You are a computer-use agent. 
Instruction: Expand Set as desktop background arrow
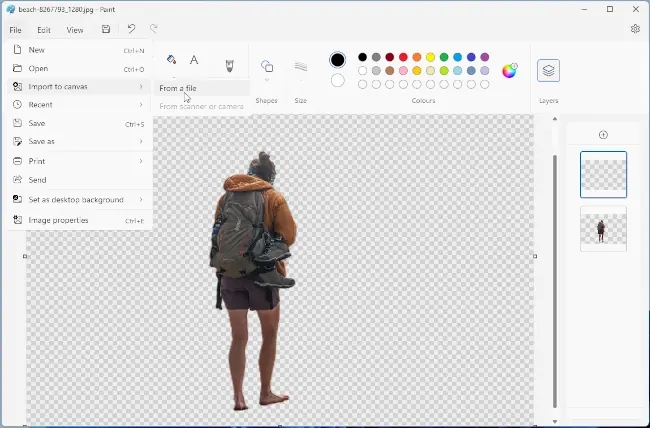(141, 199)
